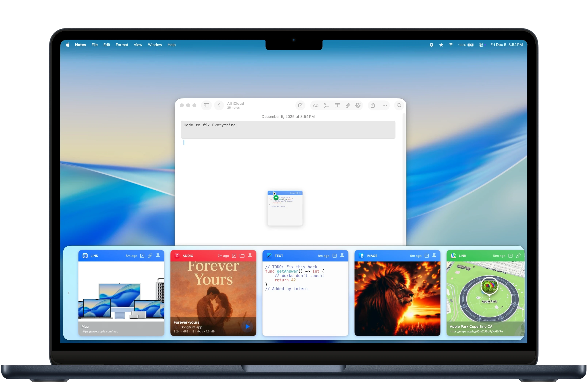The width and height of the screenshot is (588, 383).
Task: Click the chain link icon on Apple Park card
Action: click(518, 256)
